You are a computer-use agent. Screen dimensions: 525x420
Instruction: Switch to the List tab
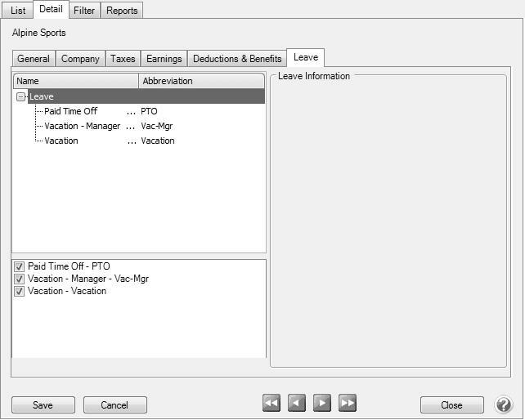pyautogui.click(x=18, y=11)
